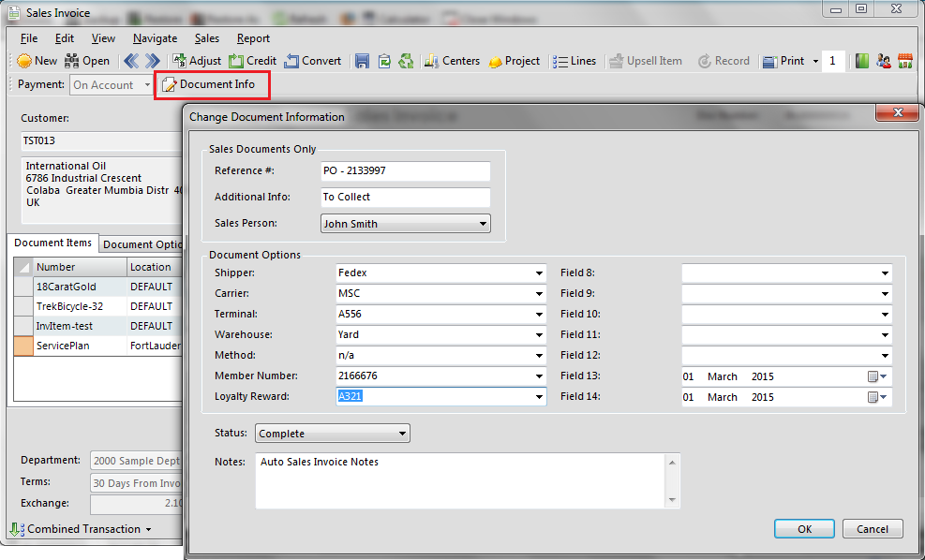Go to previous record with left arrows
This screenshot has width=925, height=560.
pos(131,61)
